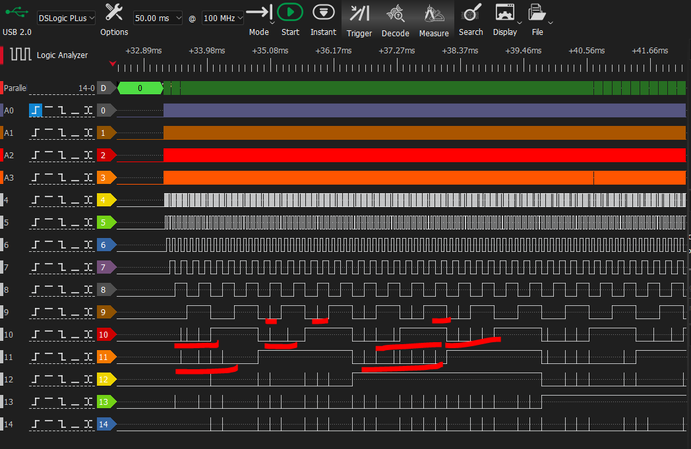This screenshot has height=449, width=691.
Task: Set falling edge trigger on channel A2
Action: [62, 155]
